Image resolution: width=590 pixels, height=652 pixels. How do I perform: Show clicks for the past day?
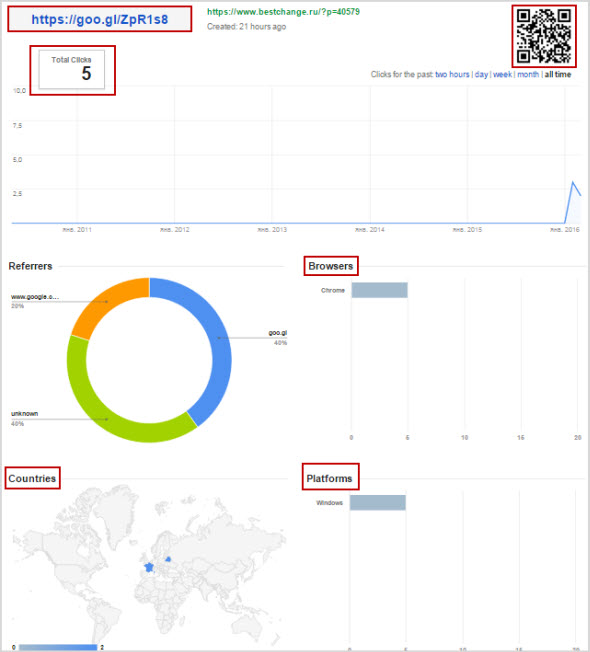(x=481, y=74)
